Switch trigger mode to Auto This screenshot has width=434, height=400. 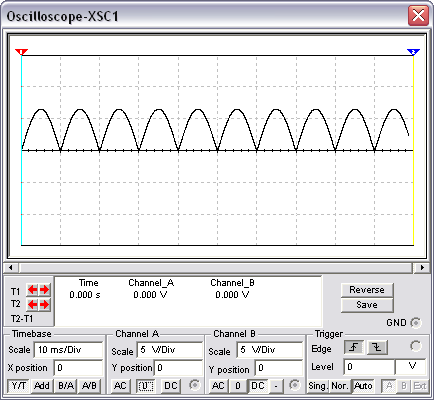(363, 386)
